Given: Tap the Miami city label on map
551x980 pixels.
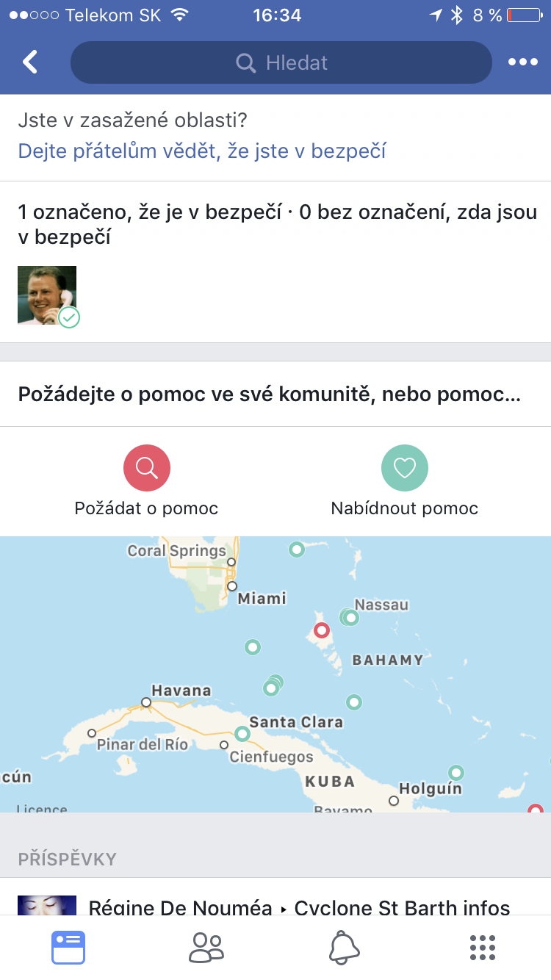Looking at the screenshot, I should (x=262, y=598).
